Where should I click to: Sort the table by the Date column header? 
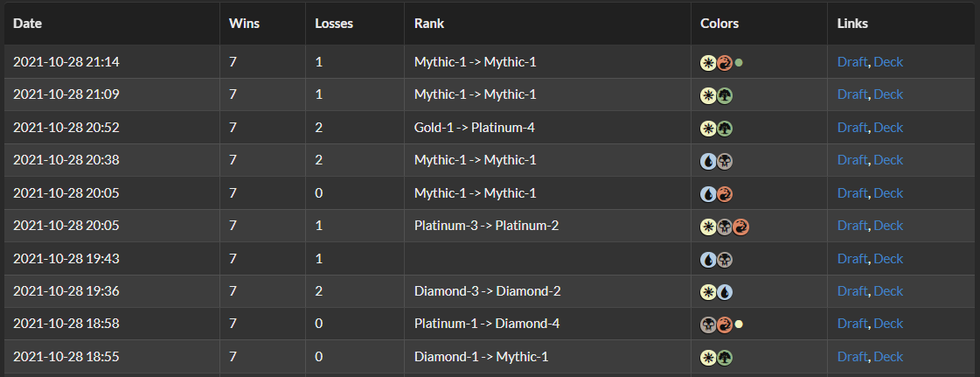click(x=27, y=24)
